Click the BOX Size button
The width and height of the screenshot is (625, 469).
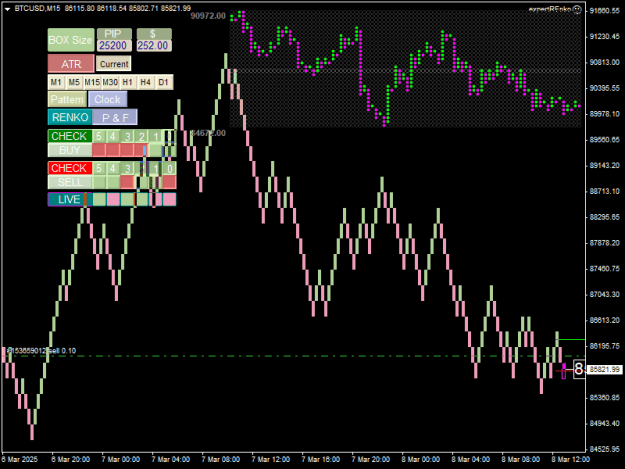tap(71, 40)
